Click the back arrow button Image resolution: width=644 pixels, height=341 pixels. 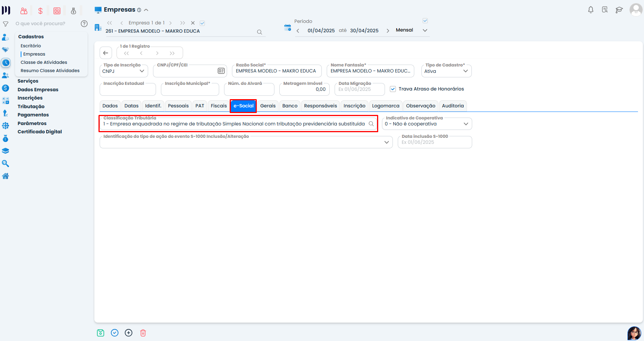tap(106, 53)
